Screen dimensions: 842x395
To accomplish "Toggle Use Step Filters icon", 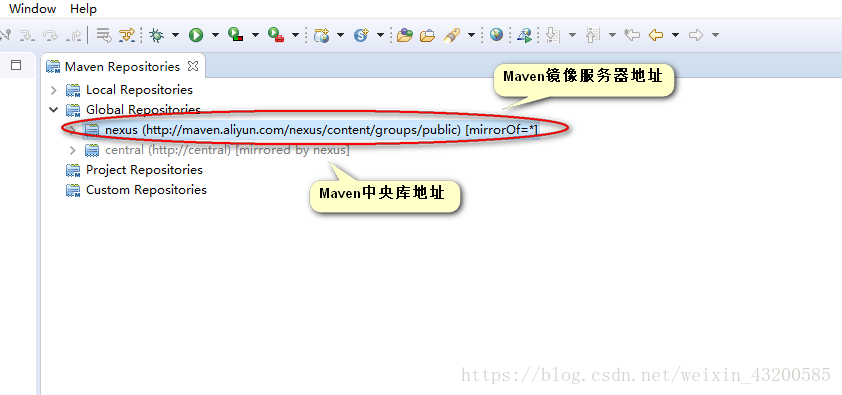I will (x=127, y=35).
